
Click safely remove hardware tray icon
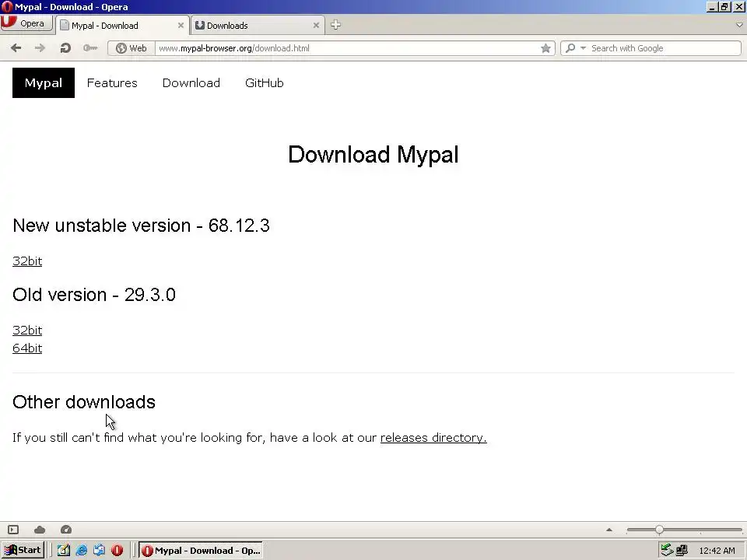pos(667,551)
